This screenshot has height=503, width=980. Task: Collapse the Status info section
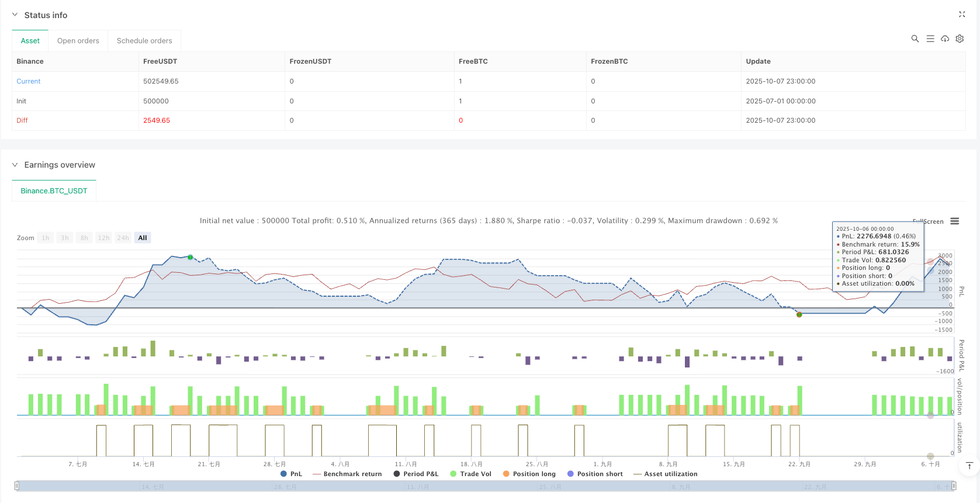pos(15,15)
